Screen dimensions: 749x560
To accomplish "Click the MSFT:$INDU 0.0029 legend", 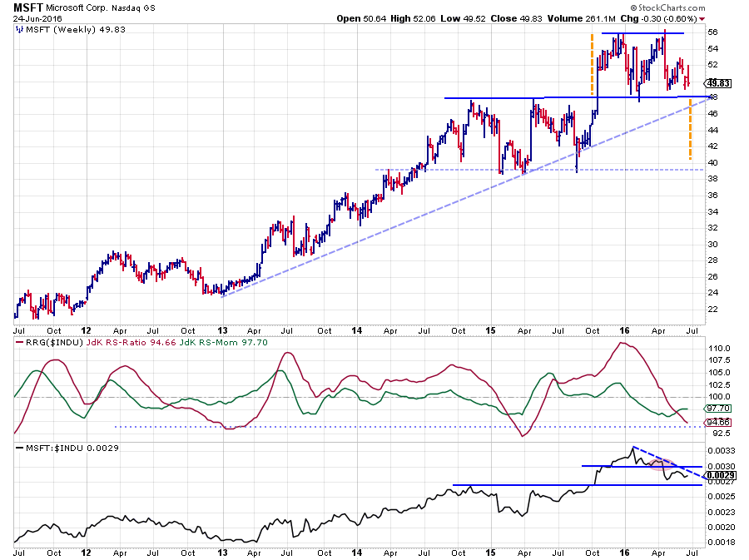I will point(72,448).
